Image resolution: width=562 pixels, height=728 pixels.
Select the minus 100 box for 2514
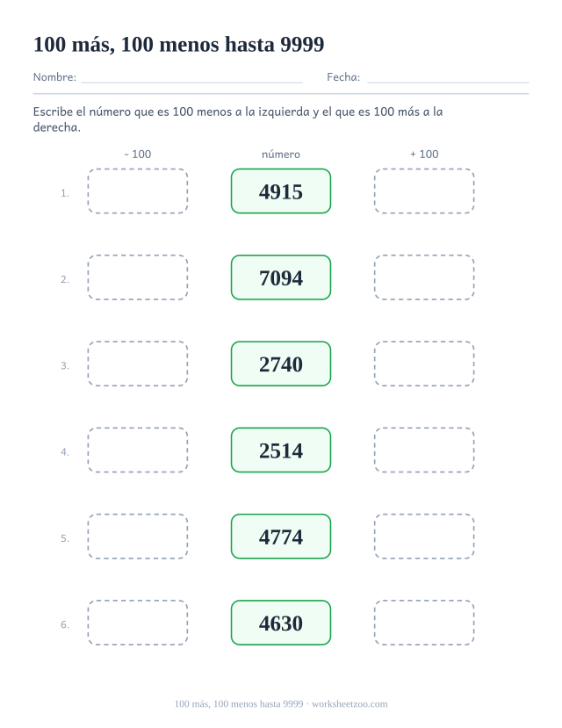tap(138, 450)
